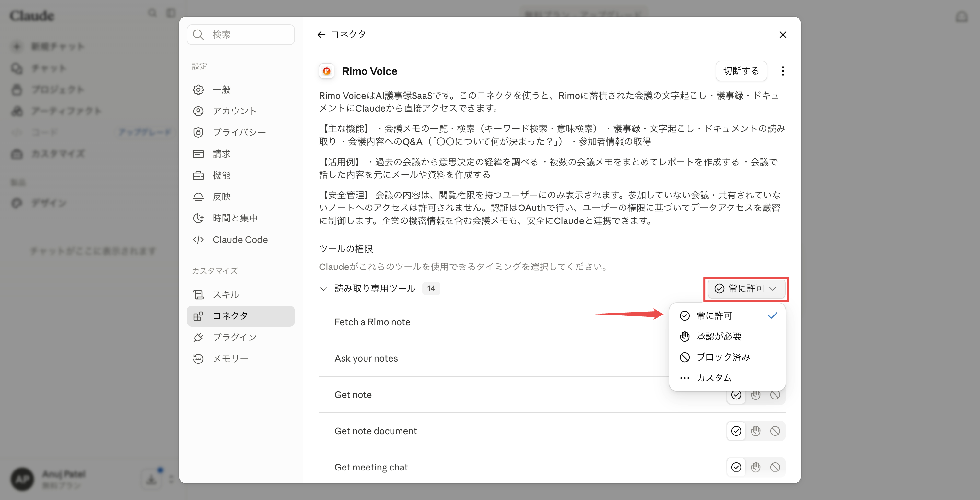Click the search icon in background Claude window

click(x=152, y=13)
